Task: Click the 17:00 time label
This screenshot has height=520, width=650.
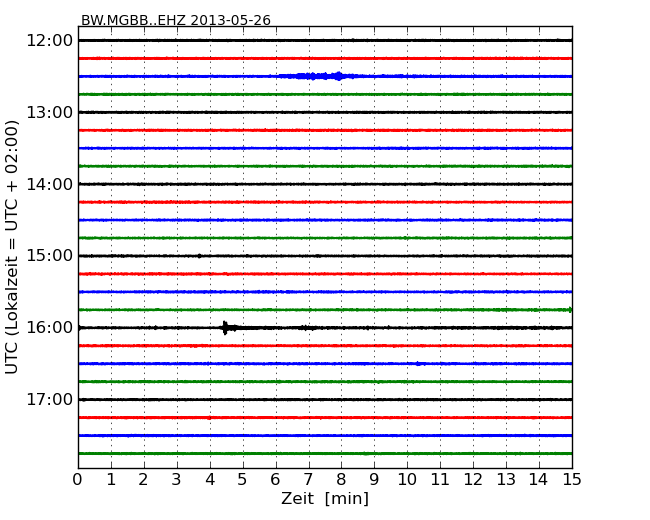Action: pos(50,399)
